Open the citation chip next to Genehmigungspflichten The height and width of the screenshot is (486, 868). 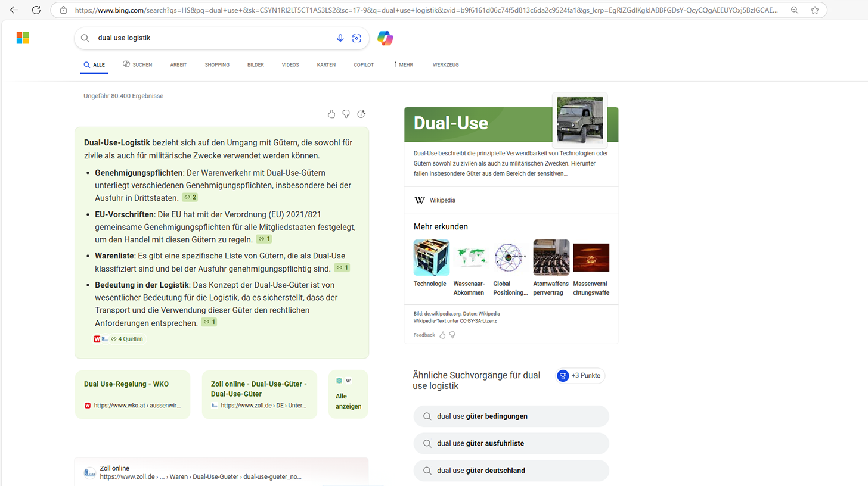189,197
